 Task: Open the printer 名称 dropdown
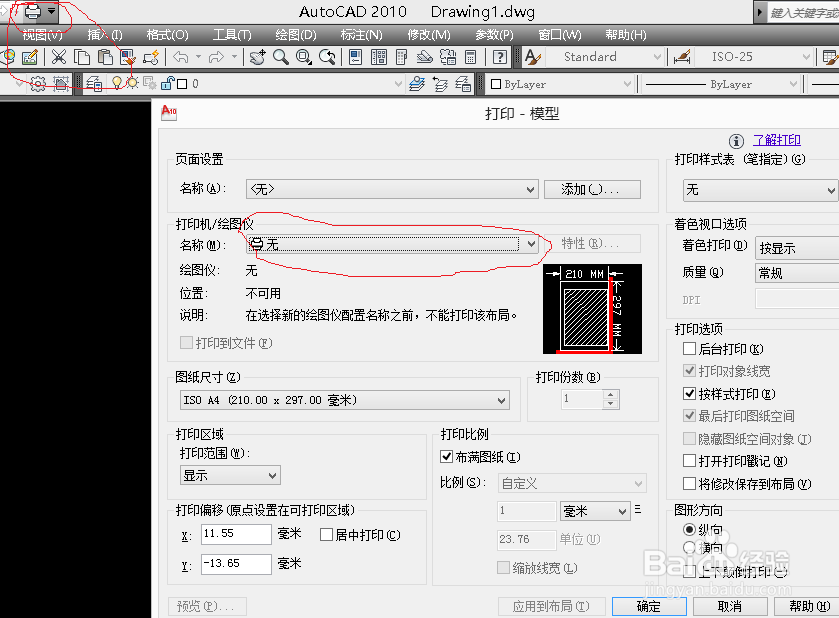tap(531, 244)
